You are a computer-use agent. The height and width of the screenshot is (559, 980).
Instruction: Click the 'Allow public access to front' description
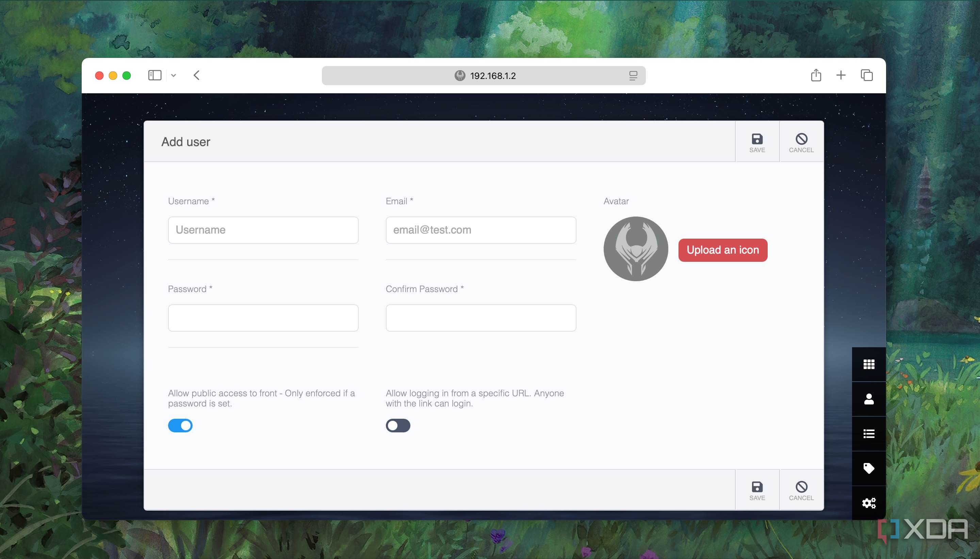pos(261,398)
